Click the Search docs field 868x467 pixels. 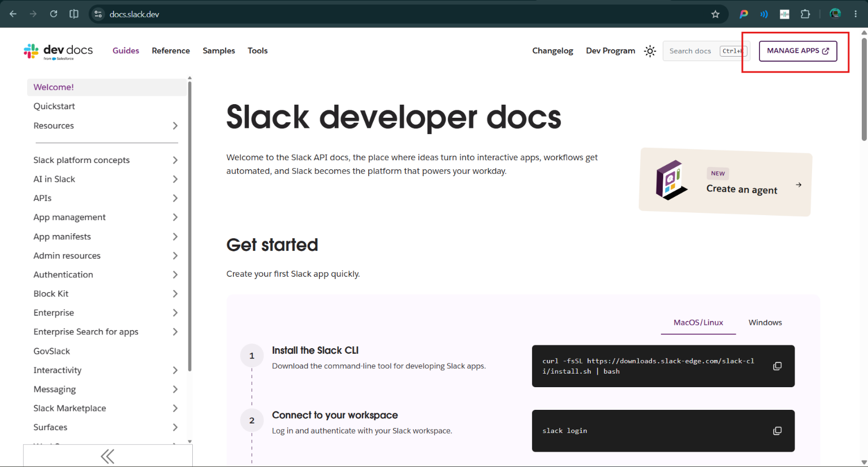point(706,51)
